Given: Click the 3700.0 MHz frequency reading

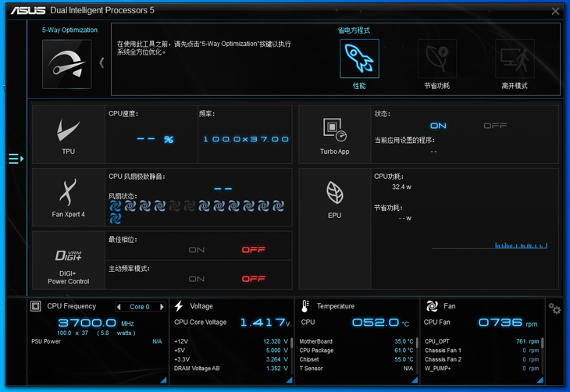Looking at the screenshot, I should (96, 323).
